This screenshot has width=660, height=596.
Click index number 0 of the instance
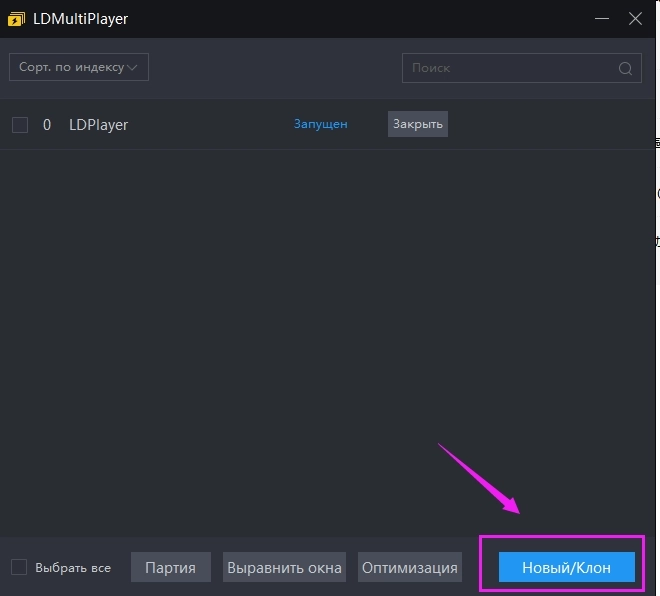(47, 125)
